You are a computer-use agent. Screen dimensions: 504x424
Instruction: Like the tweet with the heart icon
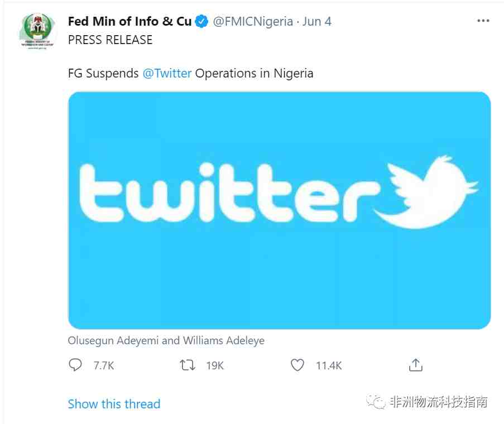297,365
